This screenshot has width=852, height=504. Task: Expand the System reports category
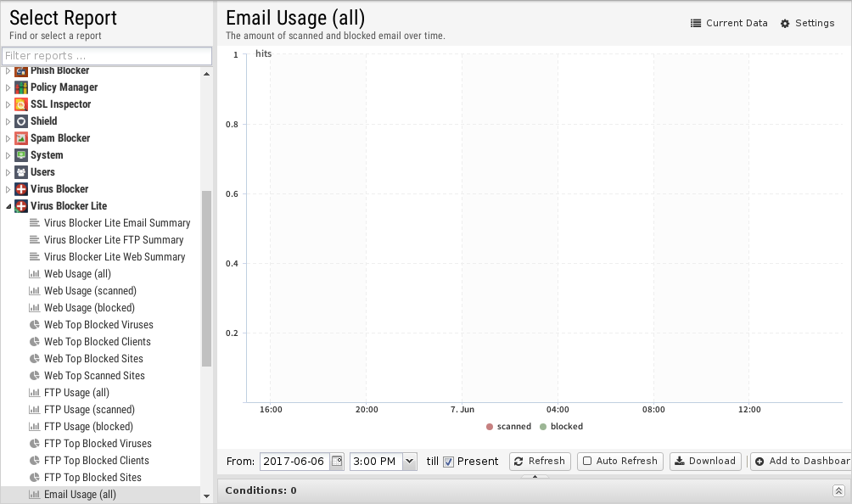[8, 155]
